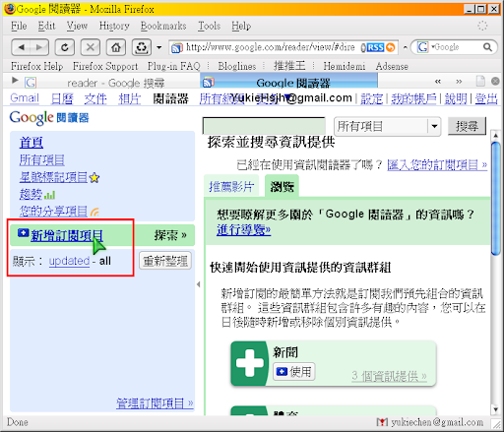Open 星號標記項目 starred items
504x432 pixels.
[x=53, y=177]
